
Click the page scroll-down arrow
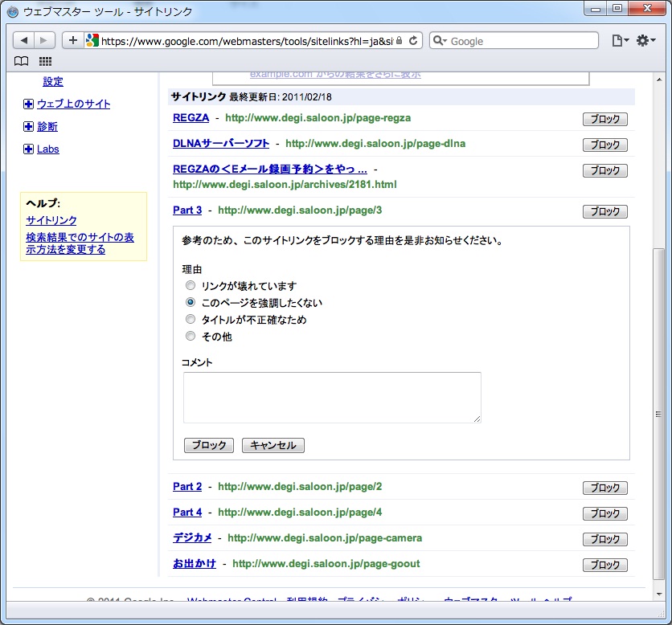click(x=658, y=594)
